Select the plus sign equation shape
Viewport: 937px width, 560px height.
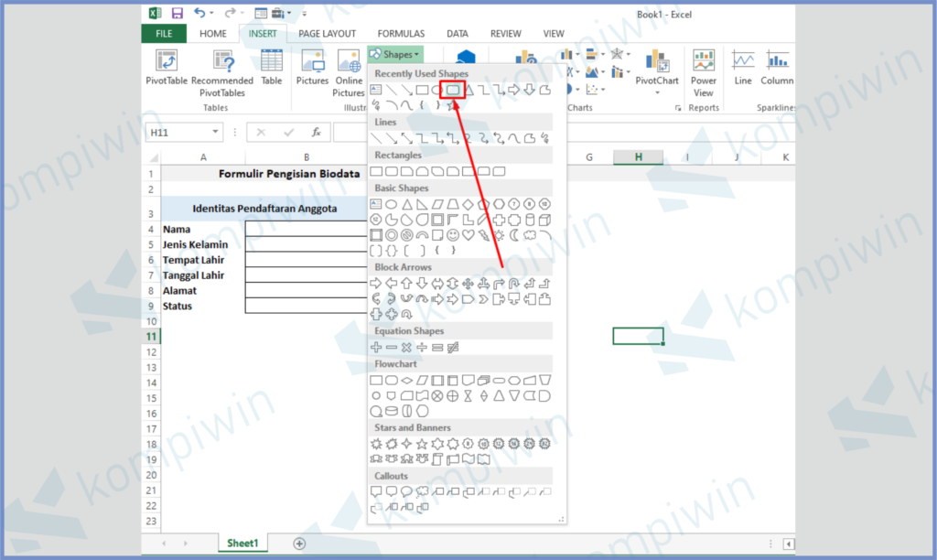click(375, 348)
